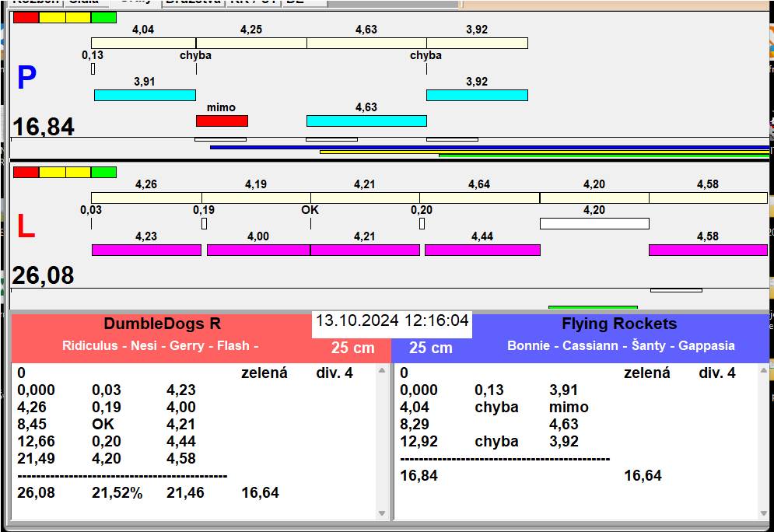Click 21,49 in the DumbleDogs results list
Image resolution: width=774 pixels, height=532 pixels.
pos(36,458)
